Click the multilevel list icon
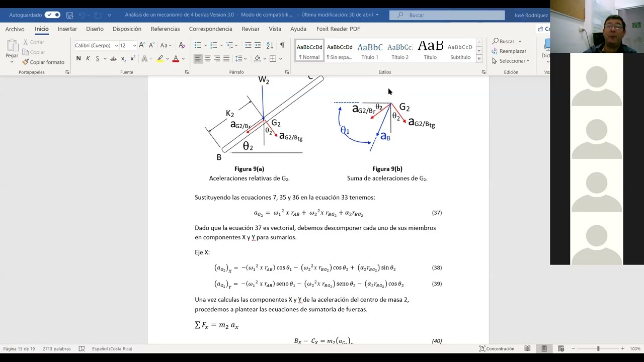This screenshot has height=362, width=644. click(229, 45)
